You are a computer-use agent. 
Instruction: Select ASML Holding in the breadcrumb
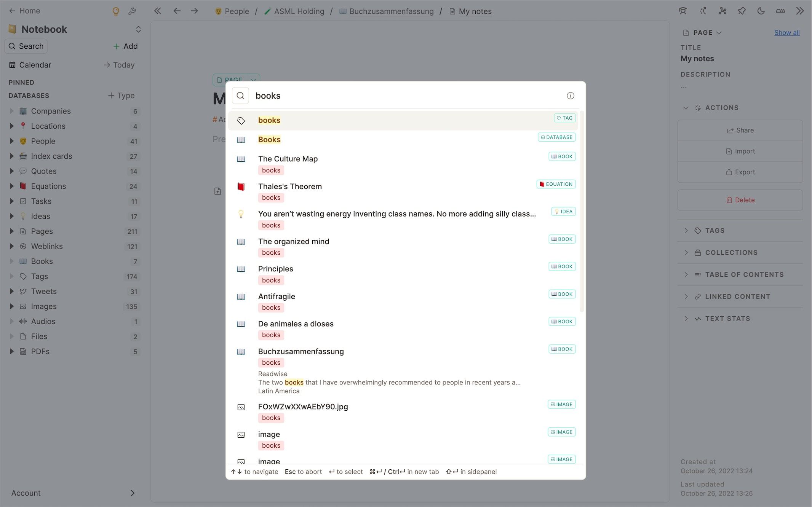pyautogui.click(x=299, y=11)
